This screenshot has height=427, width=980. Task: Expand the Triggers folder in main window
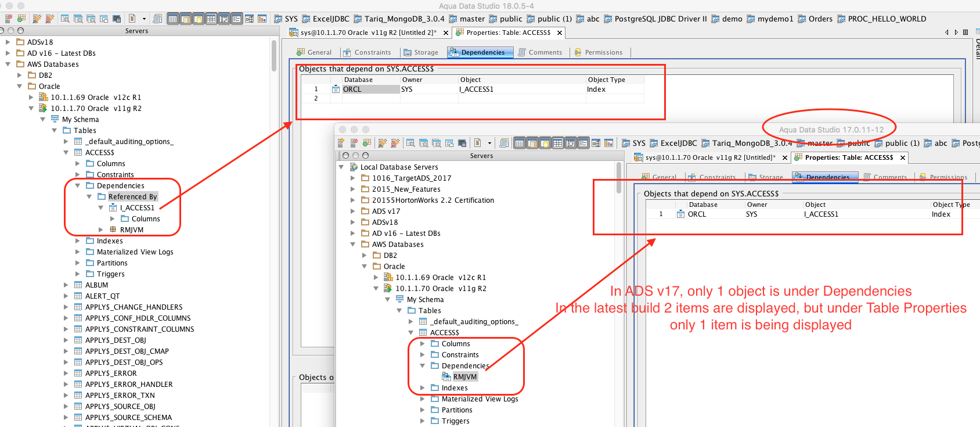(77, 274)
